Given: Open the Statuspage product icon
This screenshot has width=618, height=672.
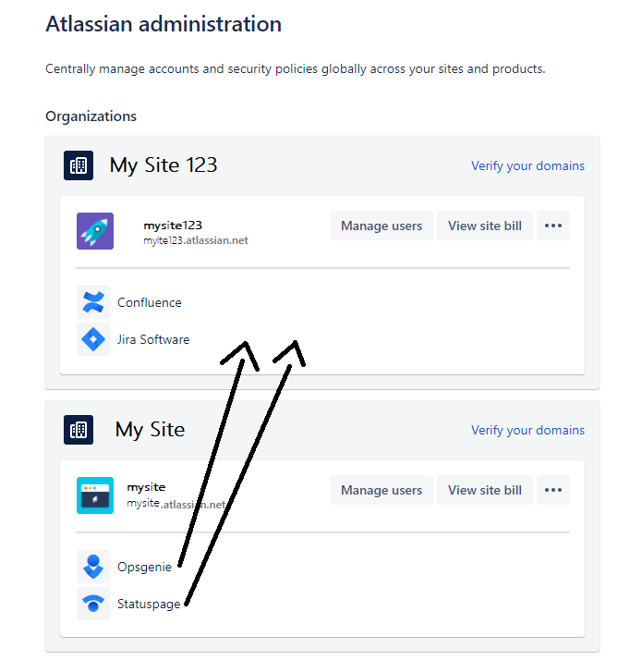Looking at the screenshot, I should [93, 604].
